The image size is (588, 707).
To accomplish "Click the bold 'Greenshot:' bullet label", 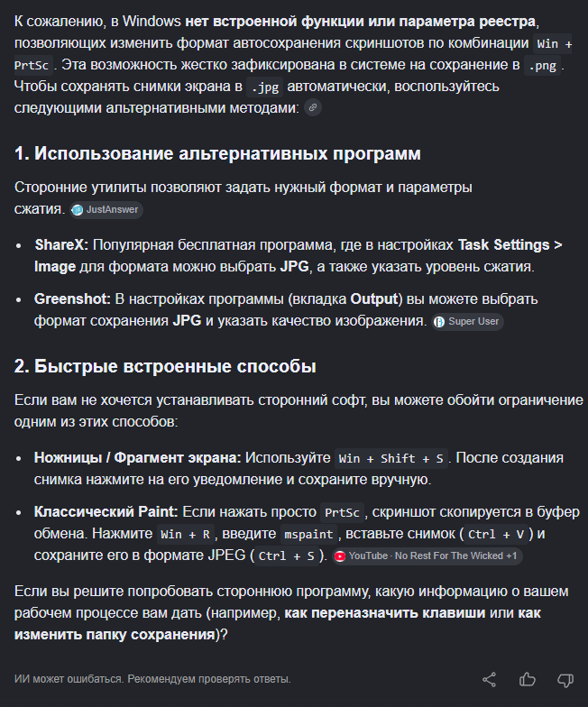I will point(72,299).
